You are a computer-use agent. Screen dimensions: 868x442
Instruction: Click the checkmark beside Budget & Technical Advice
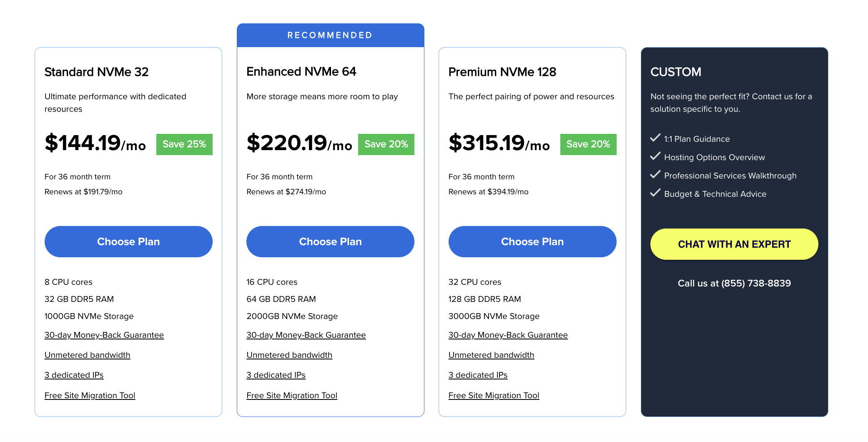[x=655, y=193]
